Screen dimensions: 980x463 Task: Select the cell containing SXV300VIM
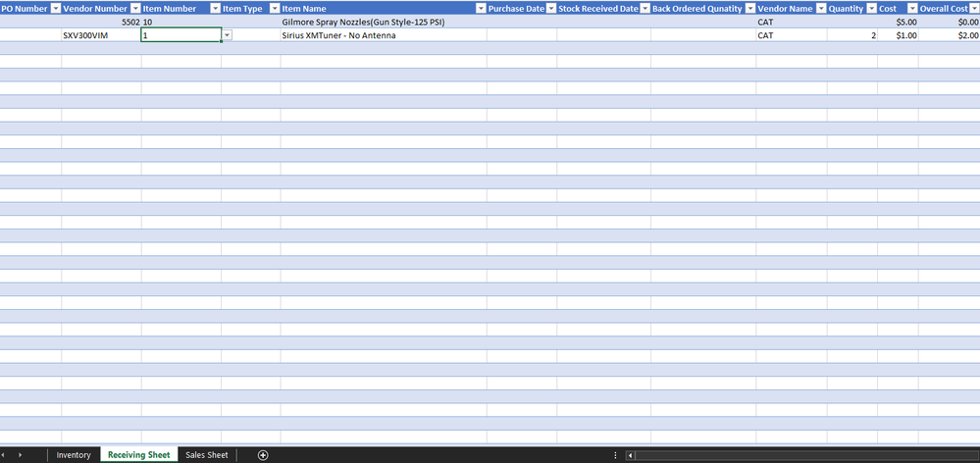[x=101, y=35]
